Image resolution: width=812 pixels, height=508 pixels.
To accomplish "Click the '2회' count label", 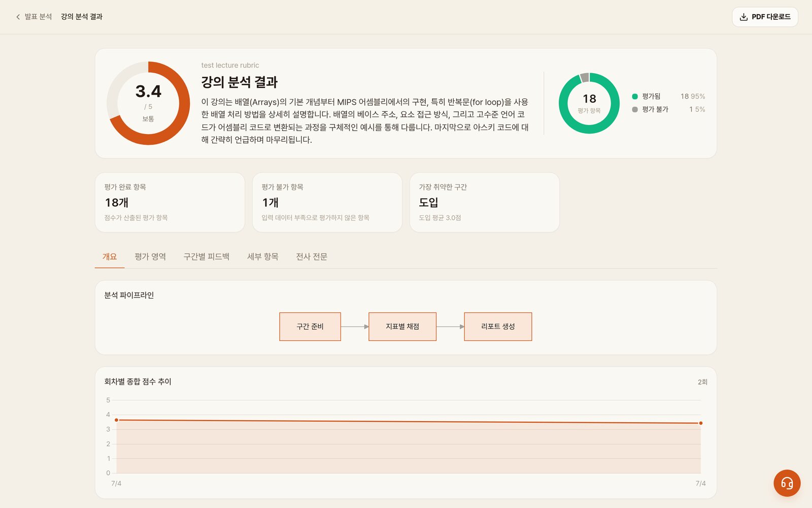I will pyautogui.click(x=702, y=382).
